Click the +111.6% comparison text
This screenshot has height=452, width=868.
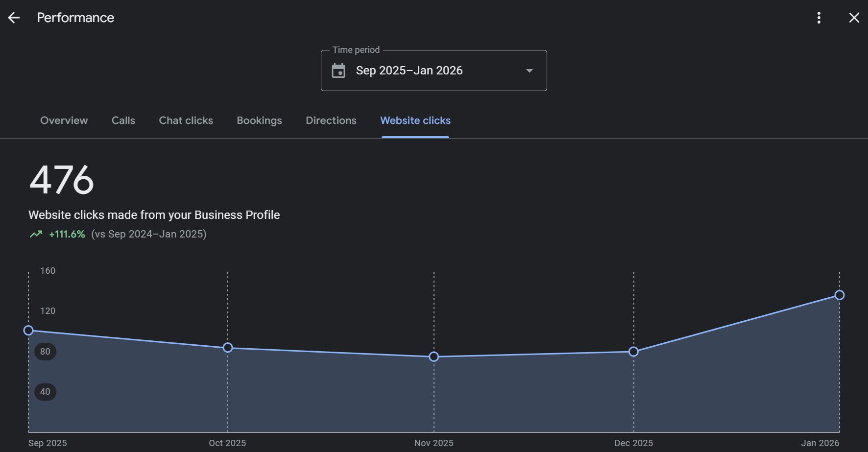(67, 234)
